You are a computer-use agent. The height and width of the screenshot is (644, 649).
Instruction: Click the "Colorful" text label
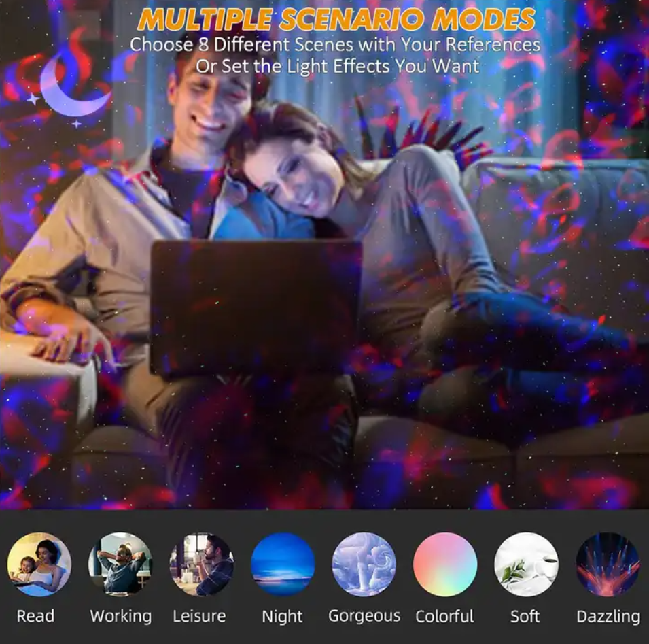click(x=444, y=616)
